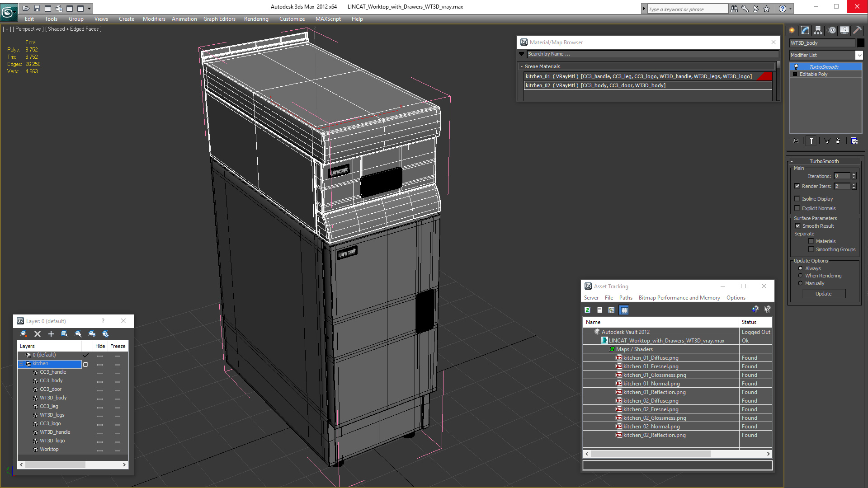This screenshot has width=868, height=488.
Task: Open the Modifiers menu
Action: click(x=154, y=19)
